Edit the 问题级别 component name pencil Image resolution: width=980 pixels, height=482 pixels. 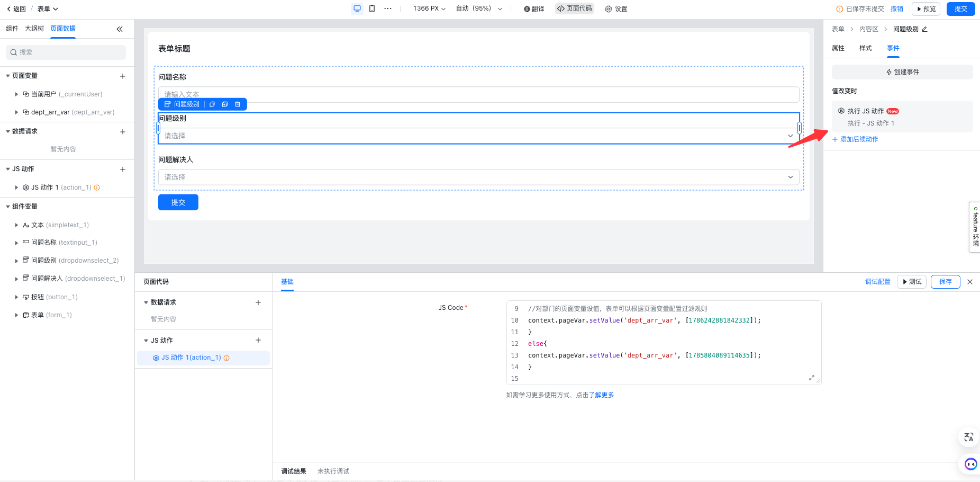pyautogui.click(x=924, y=29)
